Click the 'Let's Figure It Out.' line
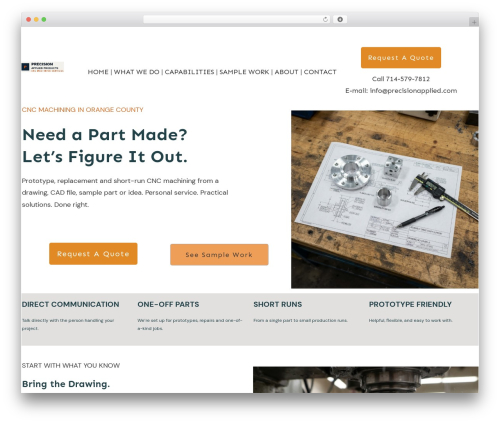This screenshot has width=500, height=423. (105, 157)
